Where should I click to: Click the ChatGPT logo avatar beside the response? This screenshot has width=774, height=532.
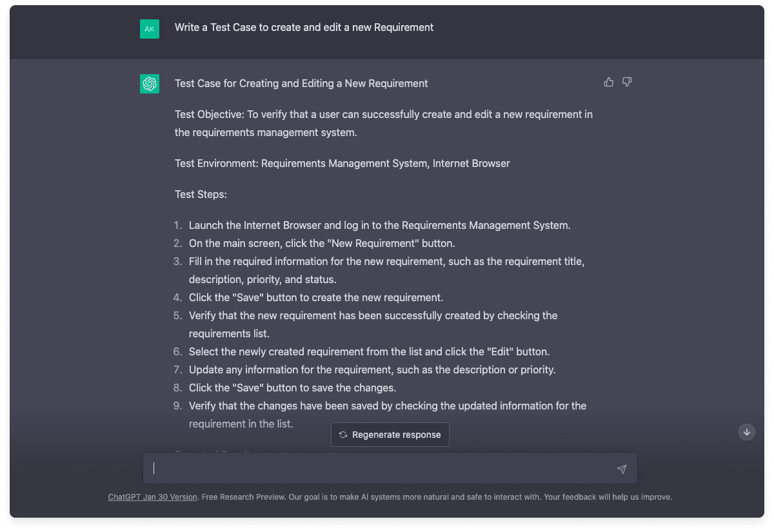tap(150, 83)
